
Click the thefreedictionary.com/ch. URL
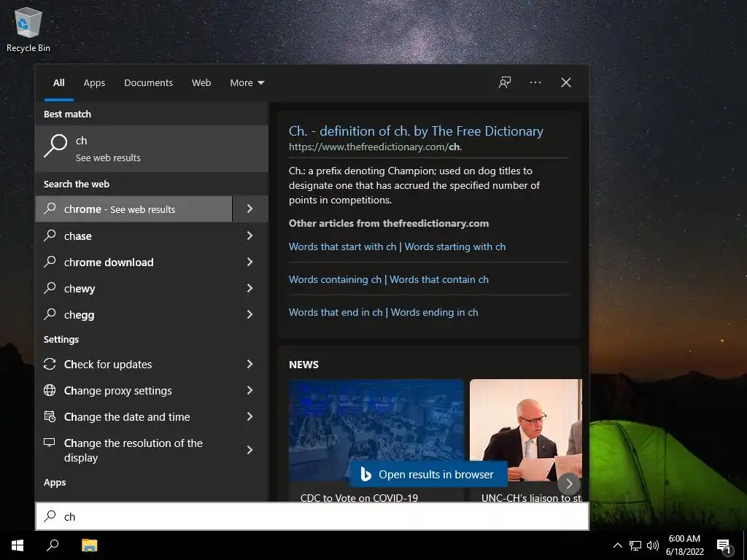(x=376, y=147)
